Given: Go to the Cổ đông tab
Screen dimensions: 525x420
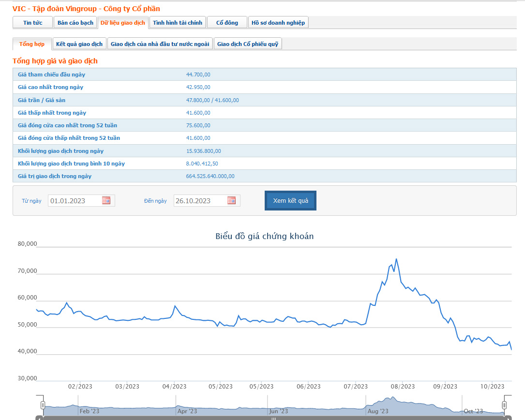Looking at the screenshot, I should (227, 22).
